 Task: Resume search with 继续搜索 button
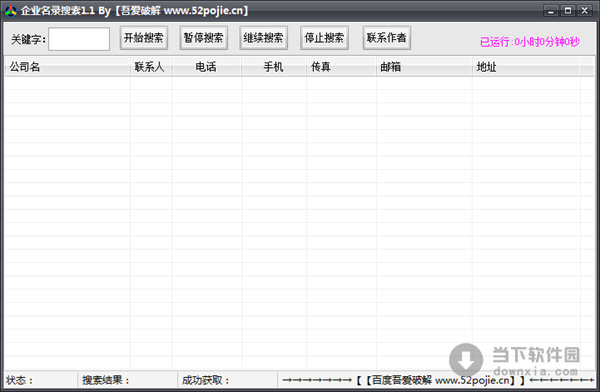point(263,38)
